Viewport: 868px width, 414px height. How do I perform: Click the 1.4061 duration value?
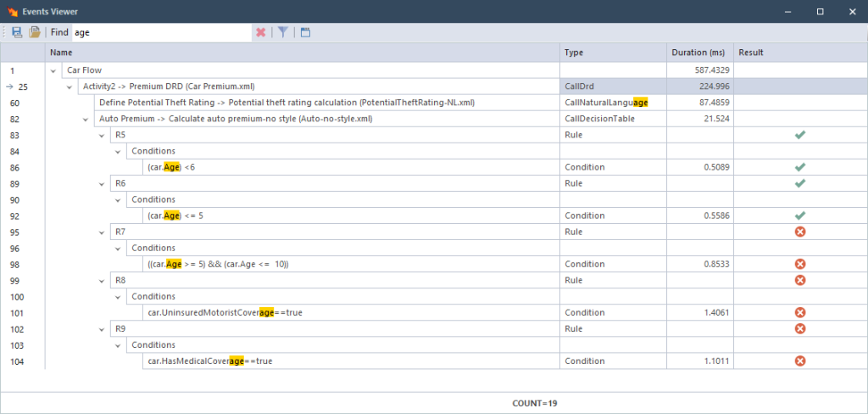pyautogui.click(x=716, y=312)
